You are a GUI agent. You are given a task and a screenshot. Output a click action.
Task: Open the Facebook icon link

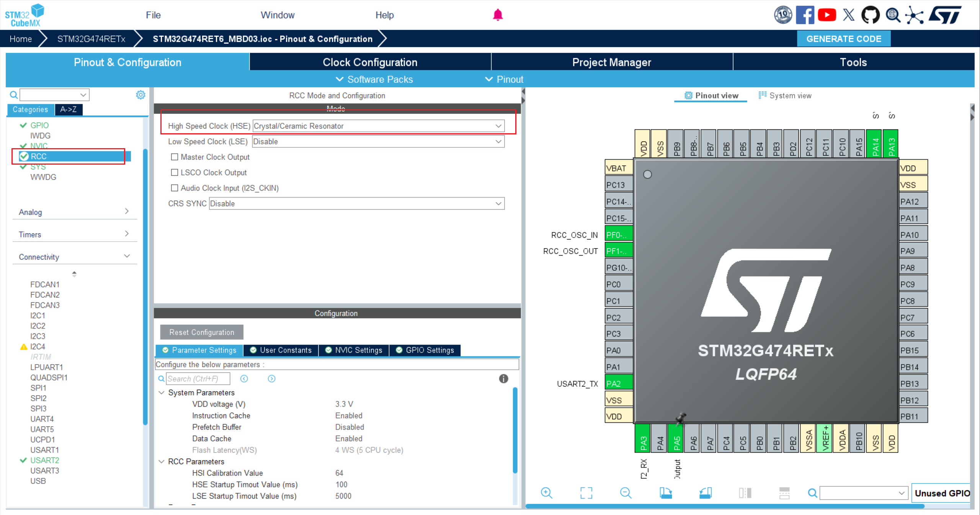click(x=805, y=15)
